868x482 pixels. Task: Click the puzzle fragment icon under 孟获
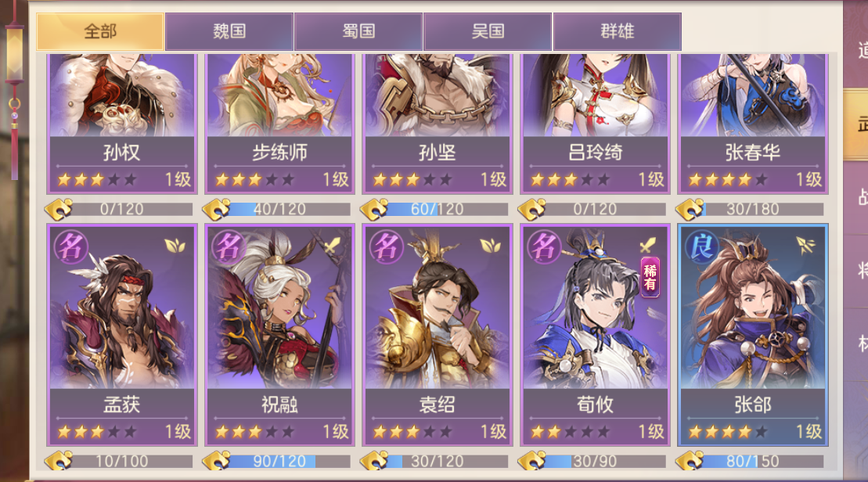[x=59, y=460]
